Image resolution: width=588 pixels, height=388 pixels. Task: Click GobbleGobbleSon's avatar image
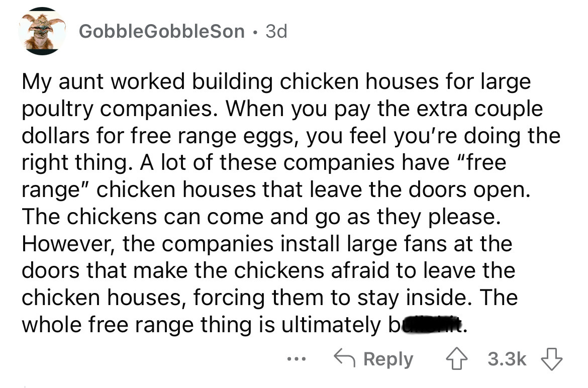42,32
